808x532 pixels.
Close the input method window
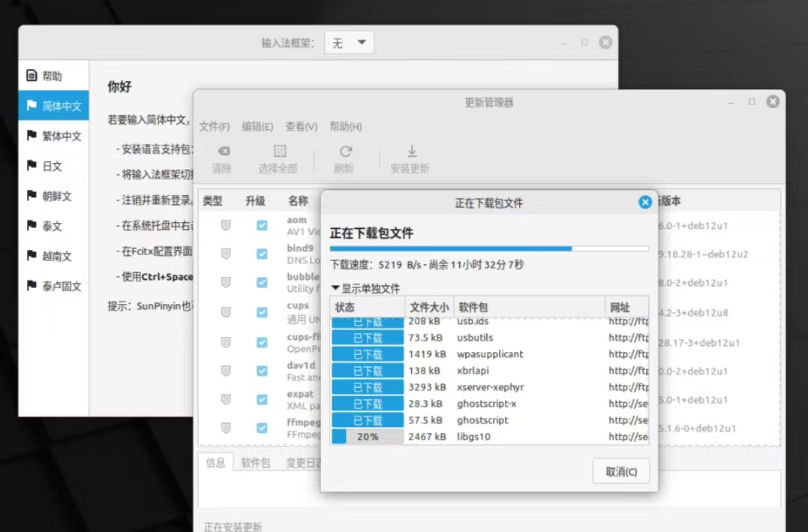pos(605,42)
